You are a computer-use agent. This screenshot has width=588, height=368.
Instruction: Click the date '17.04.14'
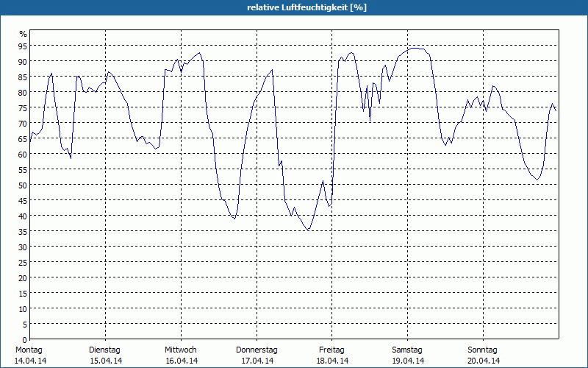pos(257,361)
